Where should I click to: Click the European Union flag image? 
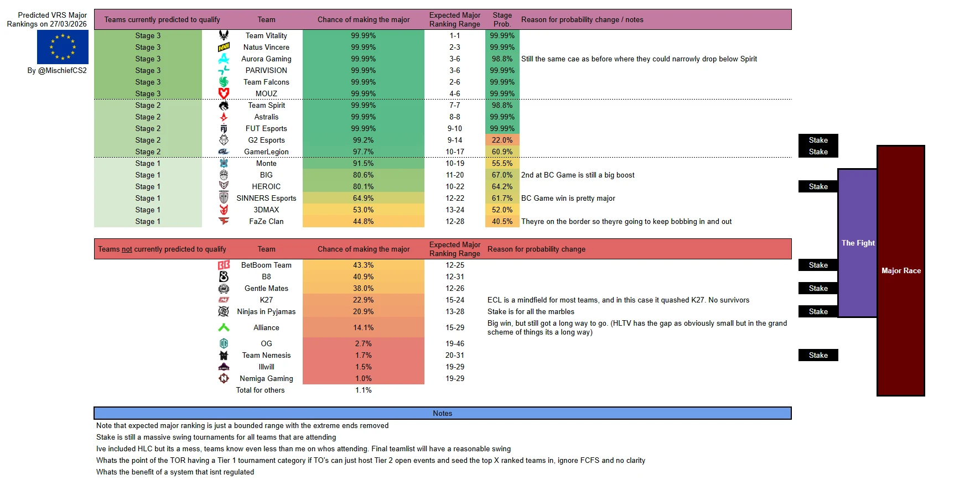point(63,47)
